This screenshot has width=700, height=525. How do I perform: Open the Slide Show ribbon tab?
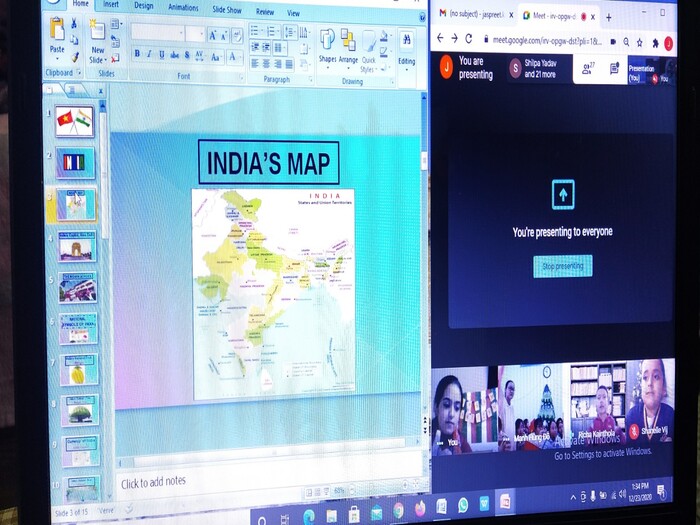pos(226,9)
